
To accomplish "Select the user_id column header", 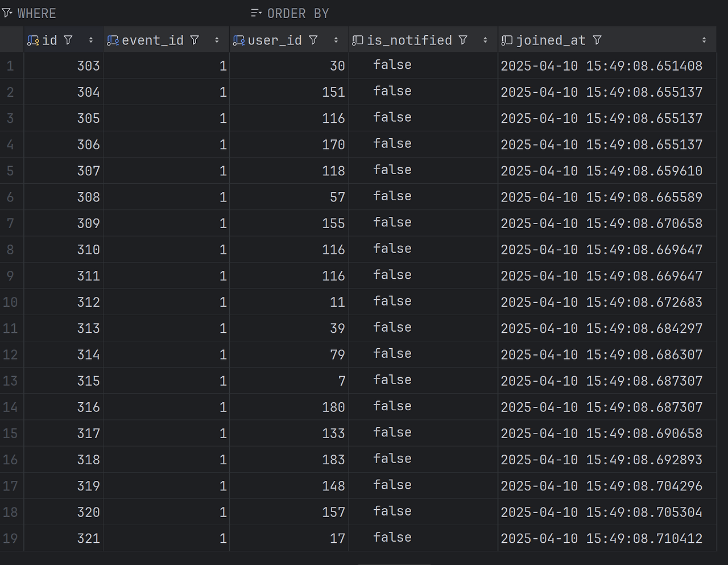I will tap(289, 40).
